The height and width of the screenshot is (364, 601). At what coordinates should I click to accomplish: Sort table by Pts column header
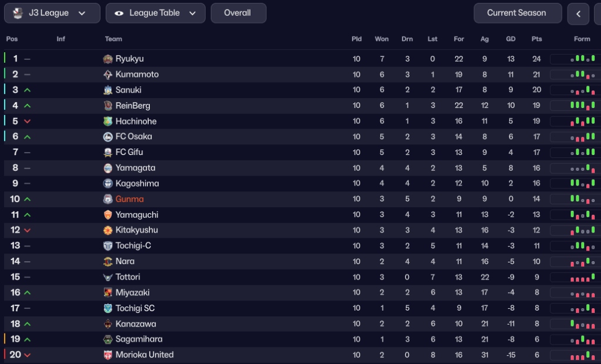click(536, 39)
